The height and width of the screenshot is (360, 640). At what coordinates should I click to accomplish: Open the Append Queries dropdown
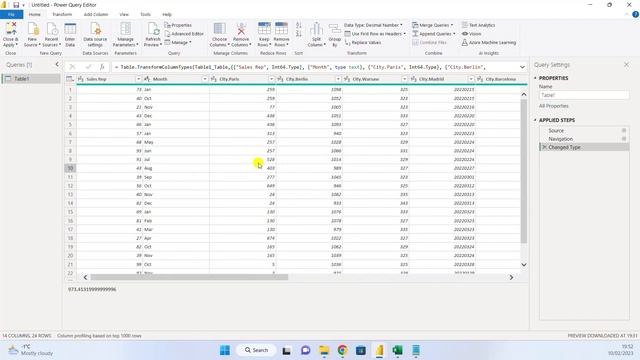[434, 34]
